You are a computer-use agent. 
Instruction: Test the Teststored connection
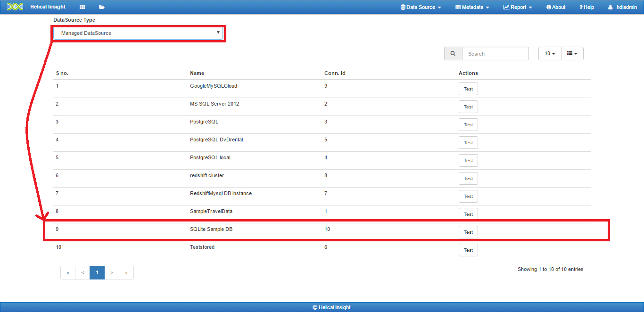(468, 250)
